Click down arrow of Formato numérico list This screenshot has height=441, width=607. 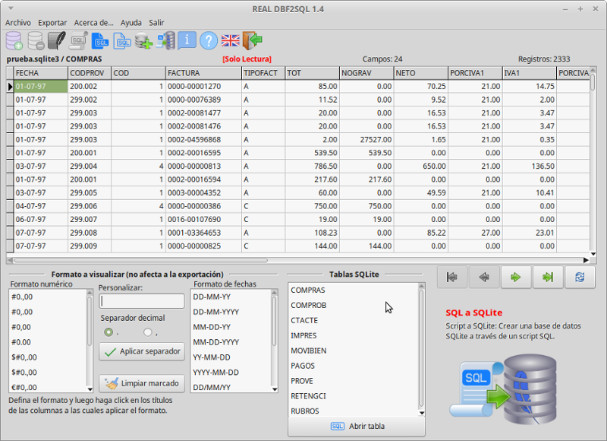tap(90, 389)
